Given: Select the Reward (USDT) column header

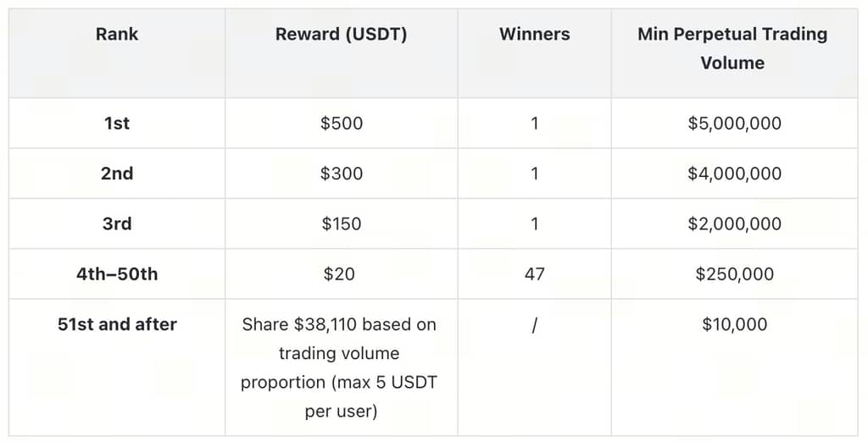Looking at the screenshot, I should tap(342, 35).
